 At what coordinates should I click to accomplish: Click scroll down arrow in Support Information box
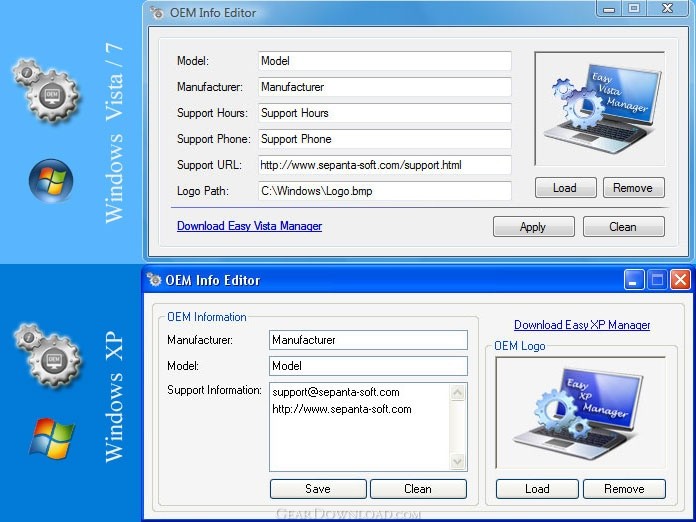(457, 461)
